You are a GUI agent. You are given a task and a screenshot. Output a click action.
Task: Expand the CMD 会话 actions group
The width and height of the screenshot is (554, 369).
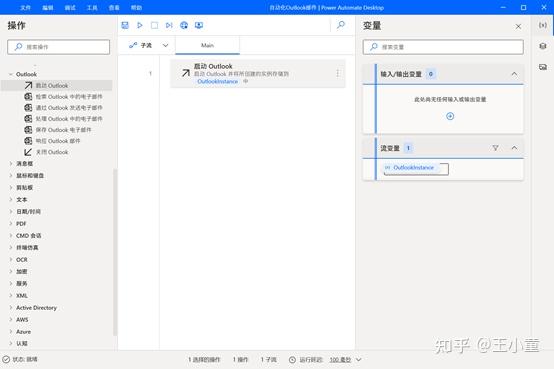[x=11, y=235]
